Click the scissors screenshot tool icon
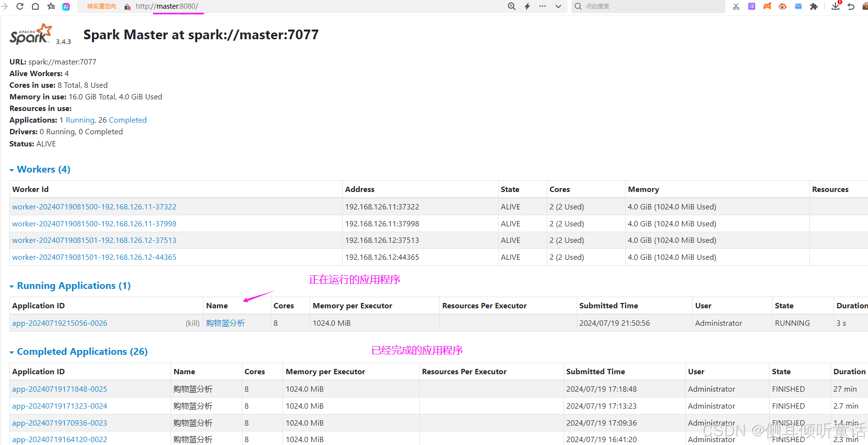The width and height of the screenshot is (868, 445). (x=736, y=6)
